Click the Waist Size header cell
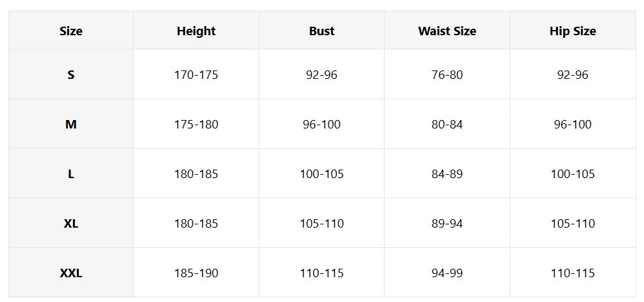This screenshot has width=644, height=302. coord(447,31)
